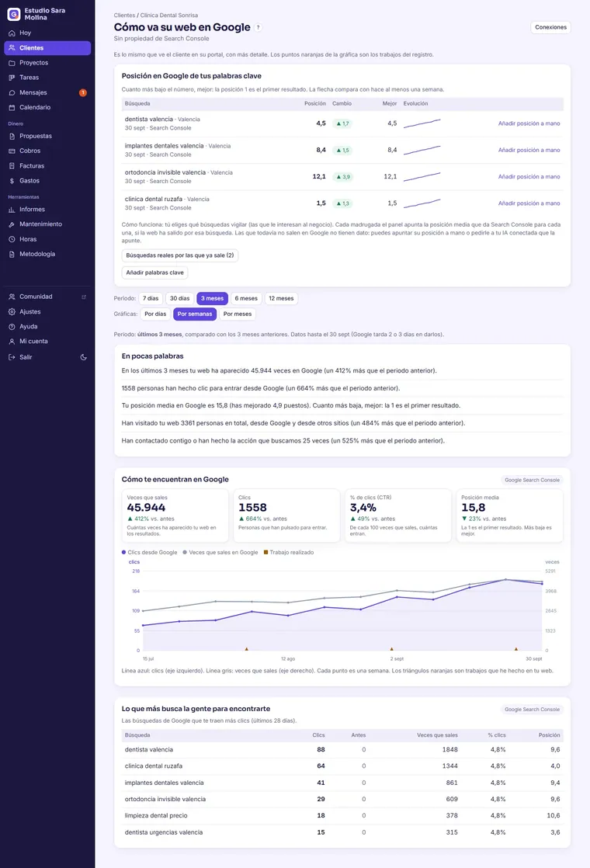Click the orange work marker near 30 sept
Image resolution: width=590 pixels, height=868 pixels.
pyautogui.click(x=516, y=649)
